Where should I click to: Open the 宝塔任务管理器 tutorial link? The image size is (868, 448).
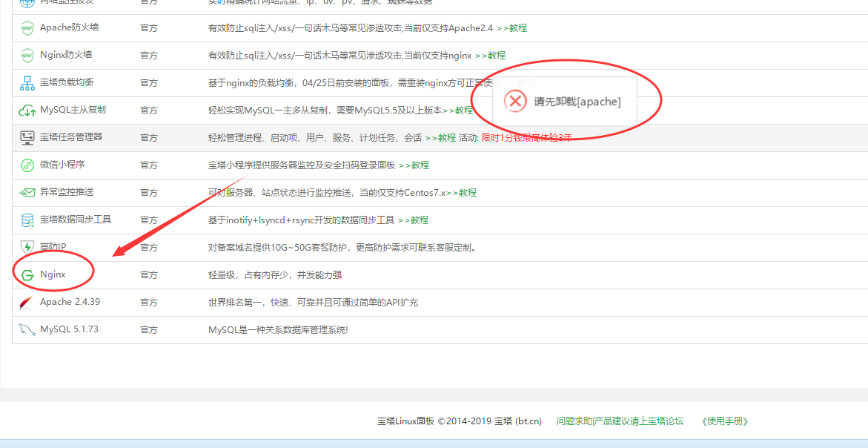[x=440, y=138]
